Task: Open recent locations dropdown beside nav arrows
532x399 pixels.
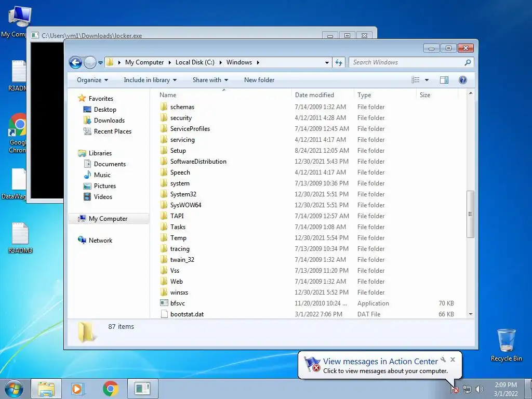Action: pos(100,63)
